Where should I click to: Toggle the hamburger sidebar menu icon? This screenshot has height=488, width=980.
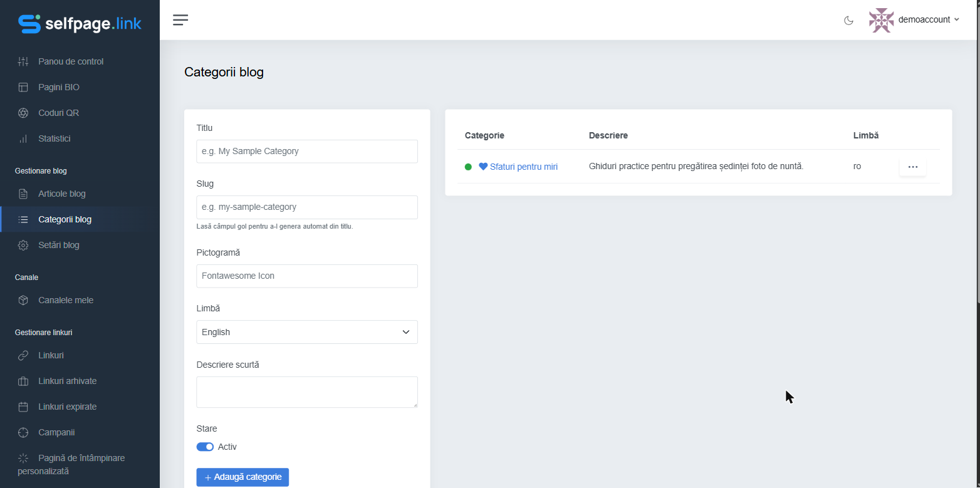180,20
